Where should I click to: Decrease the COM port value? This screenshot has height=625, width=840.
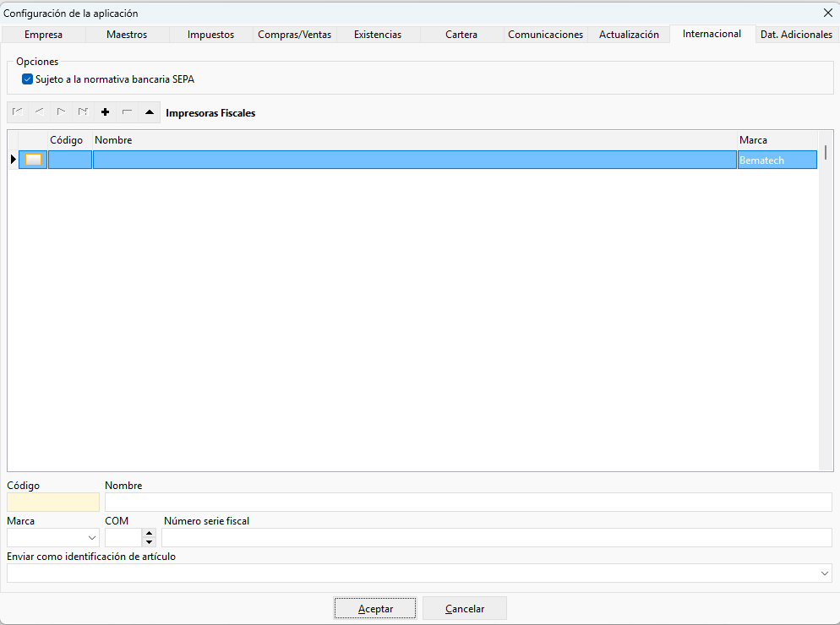coord(150,542)
